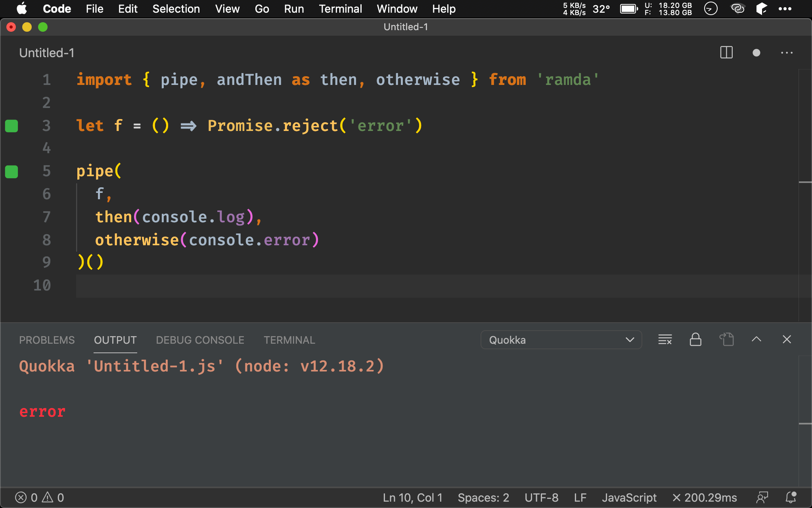The height and width of the screenshot is (508, 812).
Task: Click the yellow minimize window button
Action: coord(27,27)
